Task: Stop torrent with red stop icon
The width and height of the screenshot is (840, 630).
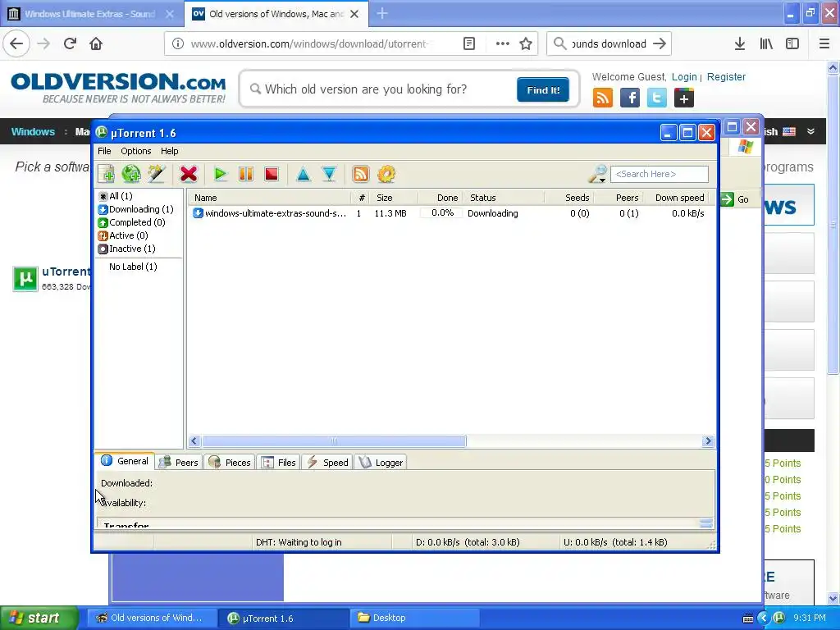Action: [272, 174]
